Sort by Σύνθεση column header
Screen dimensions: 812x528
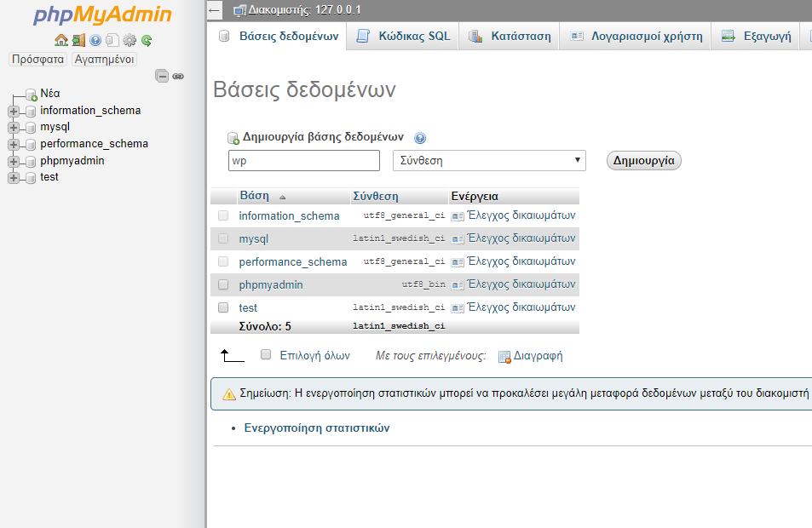tap(376, 196)
